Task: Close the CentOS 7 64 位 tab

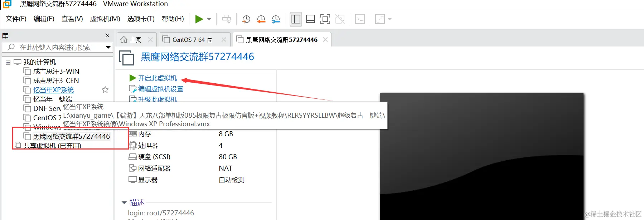Action: click(224, 40)
